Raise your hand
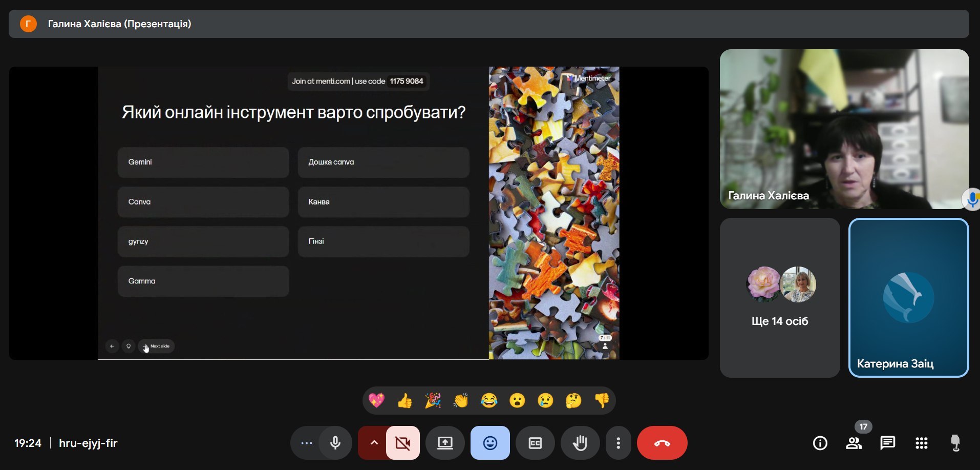 pyautogui.click(x=580, y=443)
